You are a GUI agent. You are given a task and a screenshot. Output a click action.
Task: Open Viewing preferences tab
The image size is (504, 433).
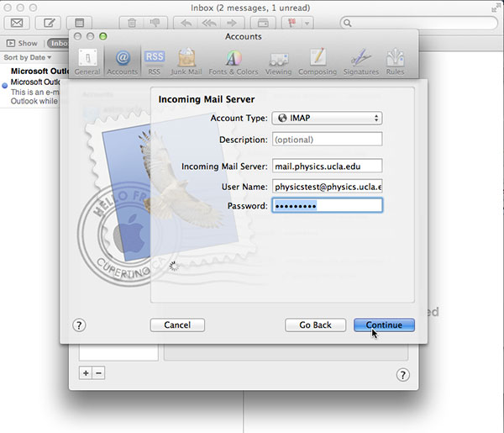click(x=278, y=62)
